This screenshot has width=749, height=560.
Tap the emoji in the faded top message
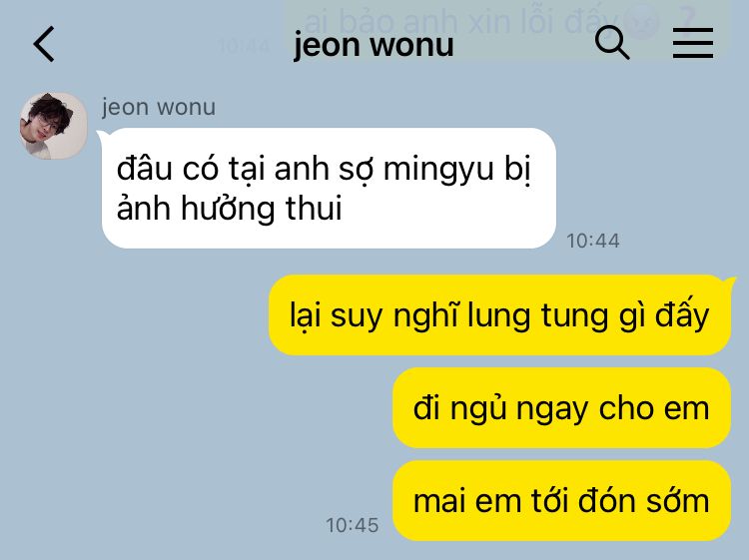tap(641, 22)
